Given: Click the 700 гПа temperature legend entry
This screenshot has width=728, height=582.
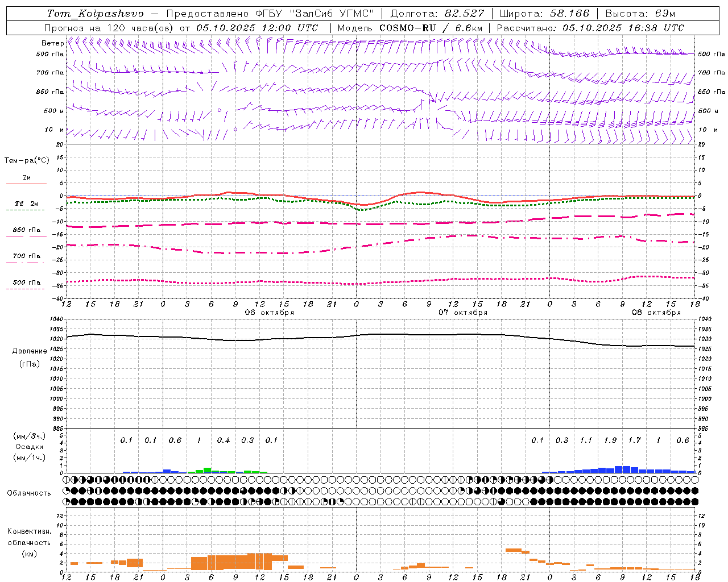Looking at the screenshot, I should coord(26,256).
